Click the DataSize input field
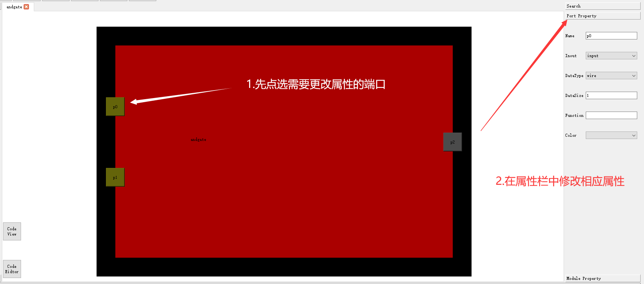Screen dimensions: 644x284 pos(611,95)
